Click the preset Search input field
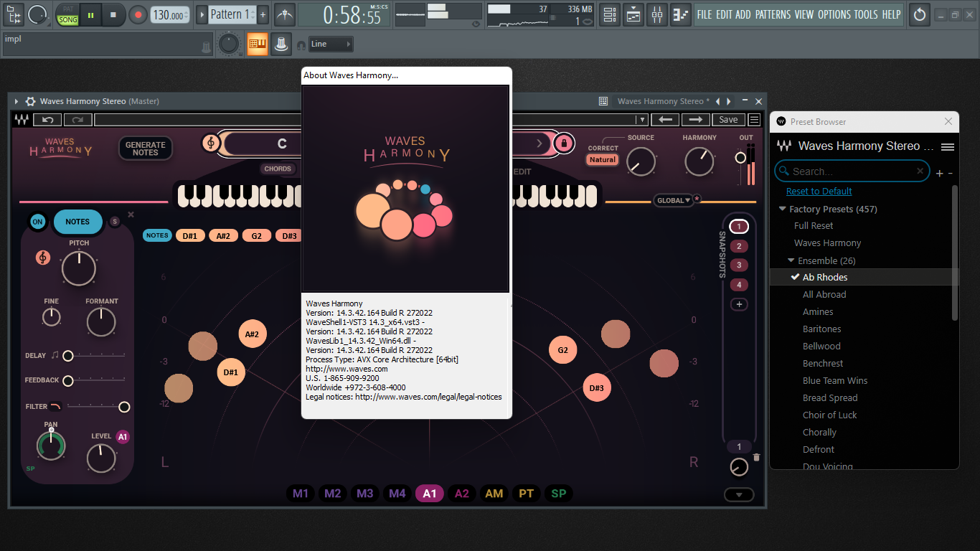 (x=852, y=171)
